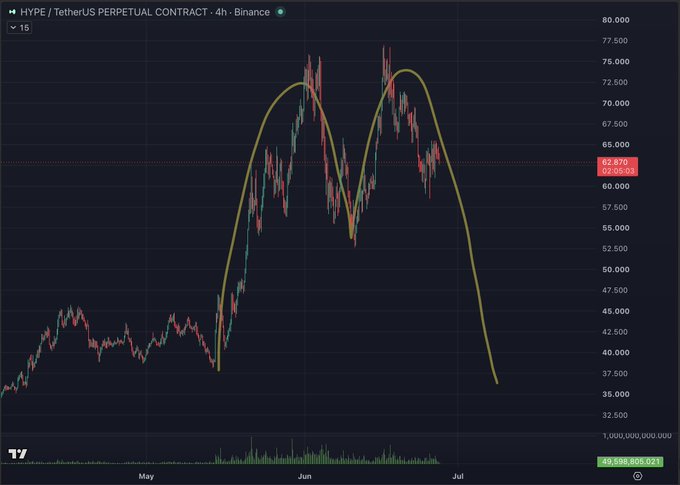680x485 pixels.
Task: Click the volume value 49,598,805.021 label
Action: [630, 462]
